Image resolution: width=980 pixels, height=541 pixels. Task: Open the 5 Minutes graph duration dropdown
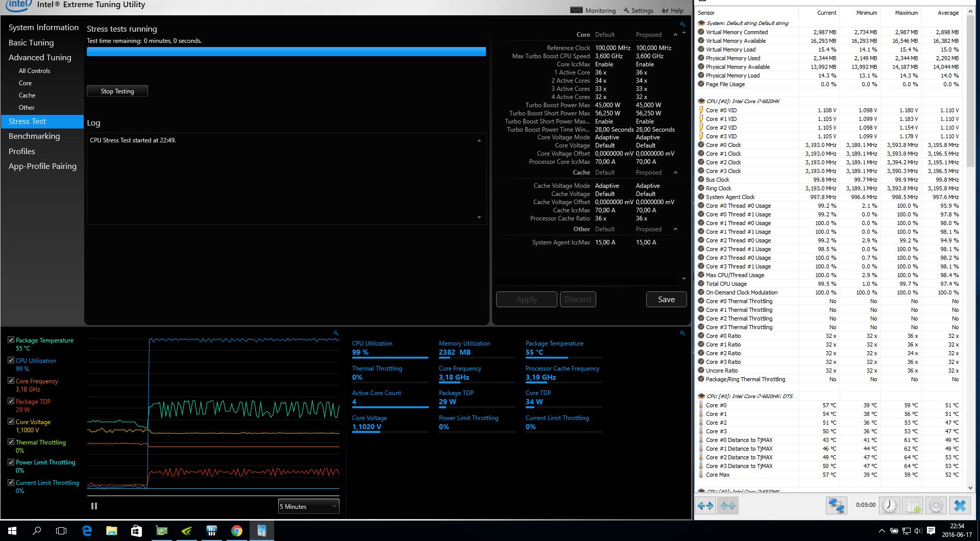[308, 506]
